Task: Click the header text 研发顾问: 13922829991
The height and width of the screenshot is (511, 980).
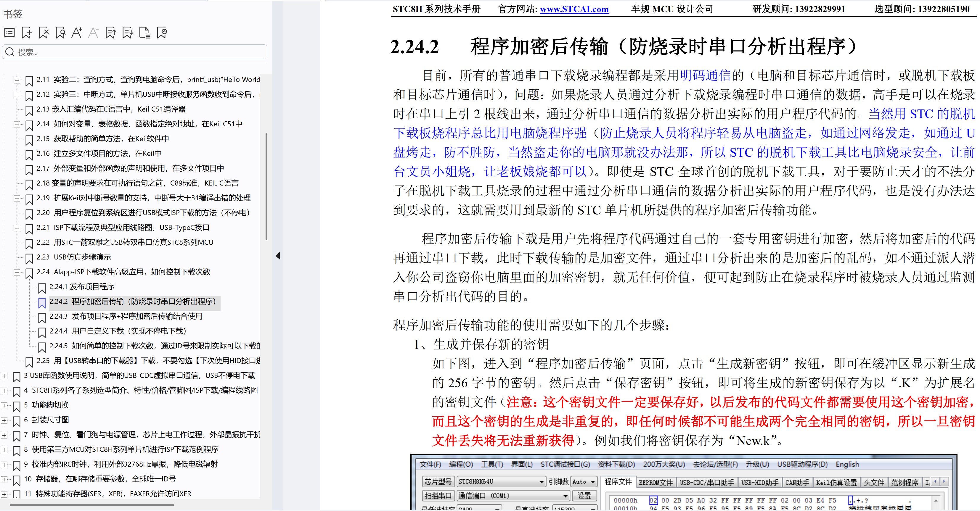Action: pos(799,9)
